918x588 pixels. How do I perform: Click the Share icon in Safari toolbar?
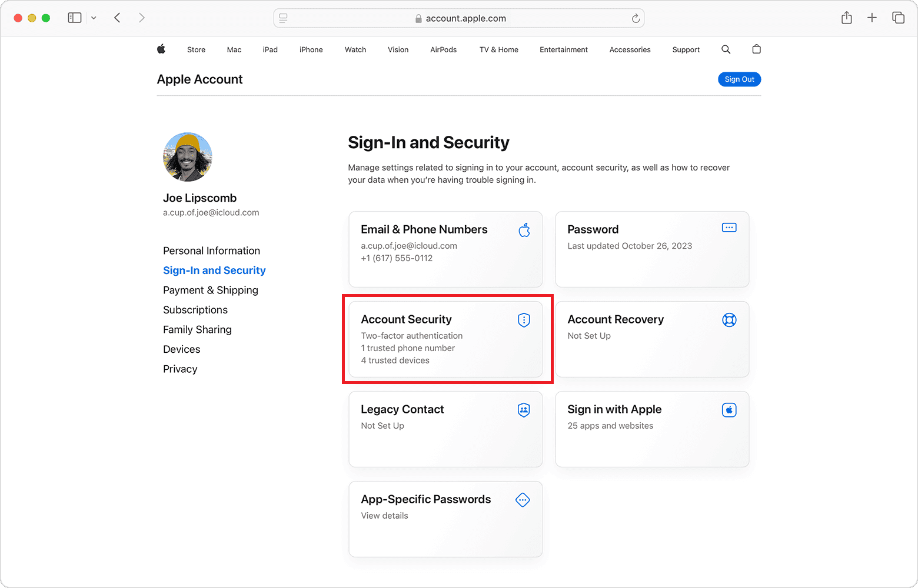click(847, 18)
